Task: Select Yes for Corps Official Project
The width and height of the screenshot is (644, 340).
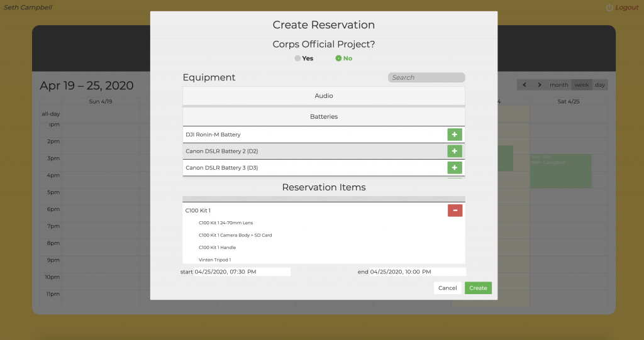Action: coord(297,58)
